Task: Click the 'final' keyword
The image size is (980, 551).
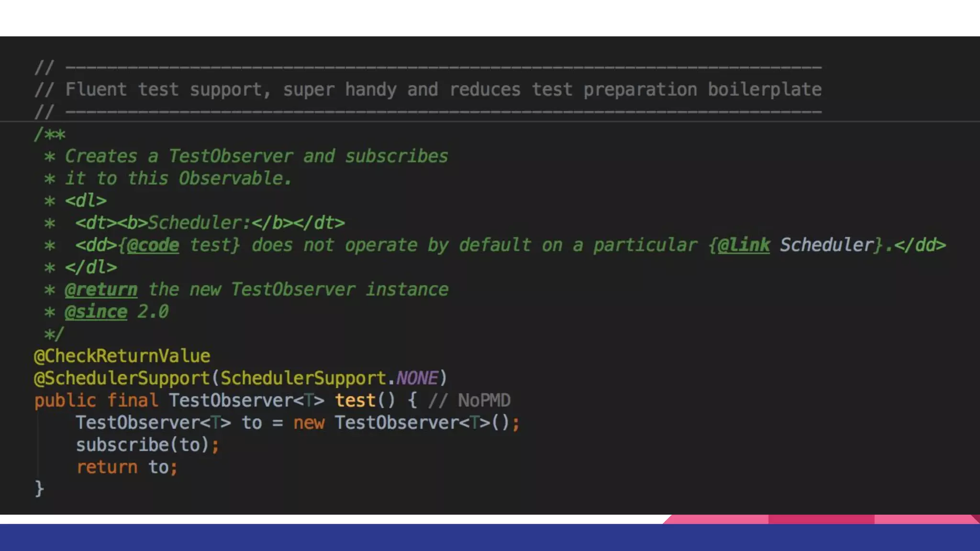Action: (133, 400)
